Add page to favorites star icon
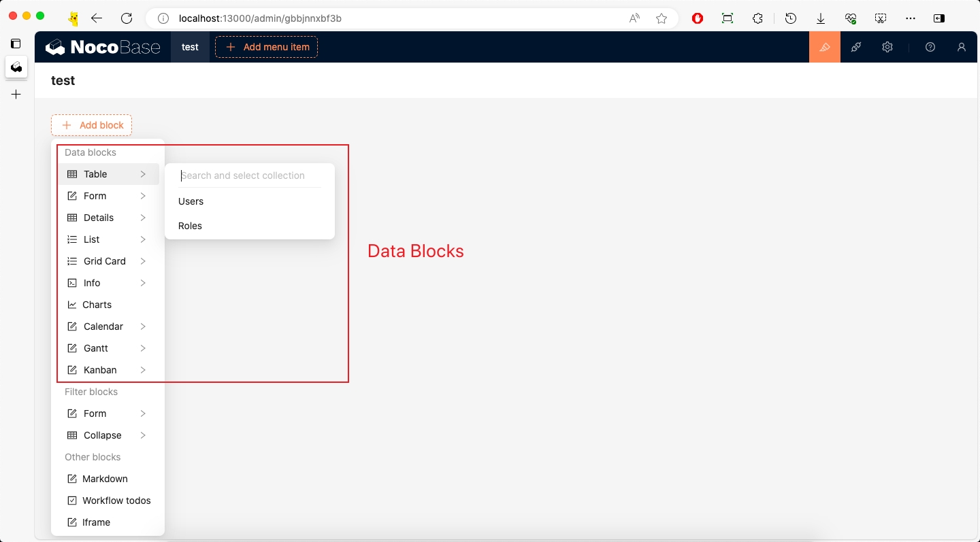 point(661,18)
